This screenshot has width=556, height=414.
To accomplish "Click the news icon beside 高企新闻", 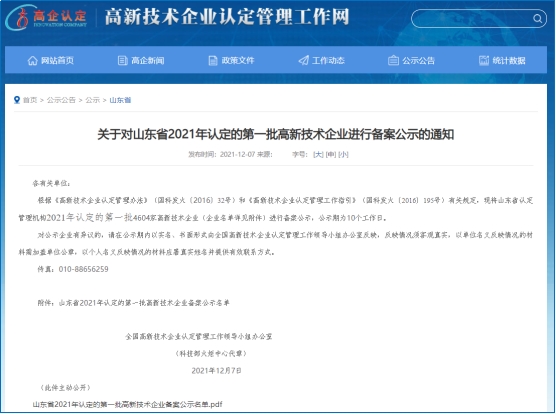I will pyautogui.click(x=122, y=61).
